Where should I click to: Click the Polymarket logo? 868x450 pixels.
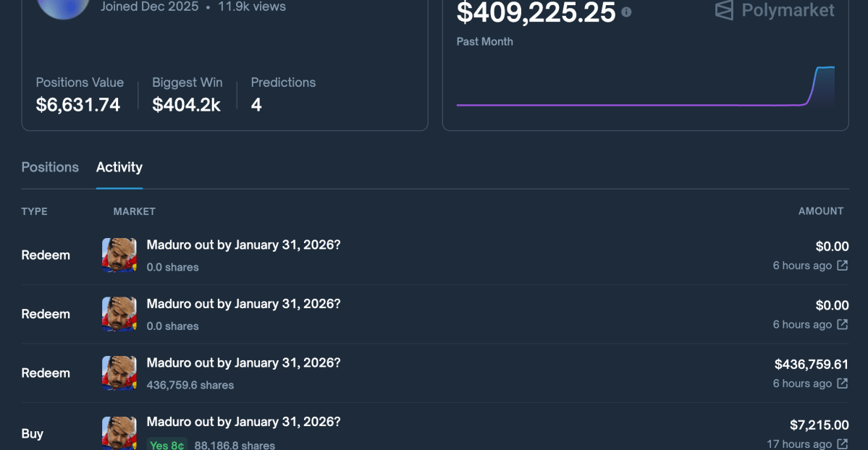click(773, 11)
